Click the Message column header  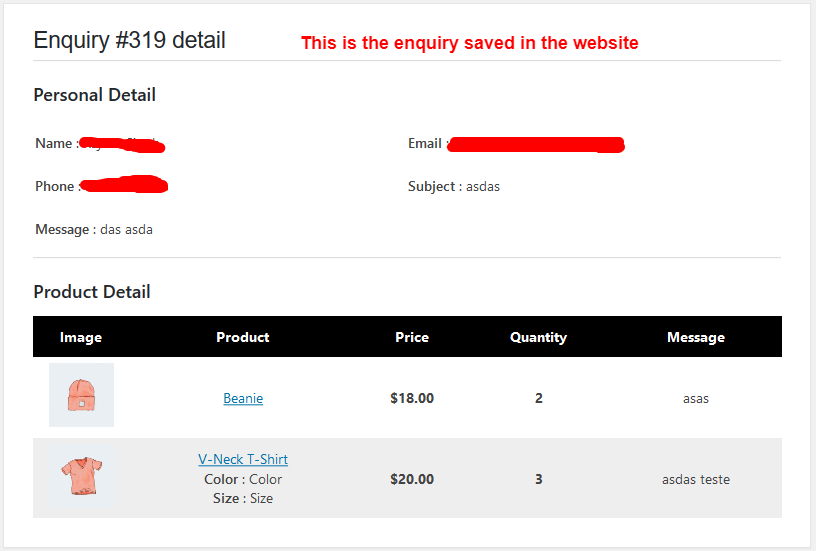coord(696,337)
